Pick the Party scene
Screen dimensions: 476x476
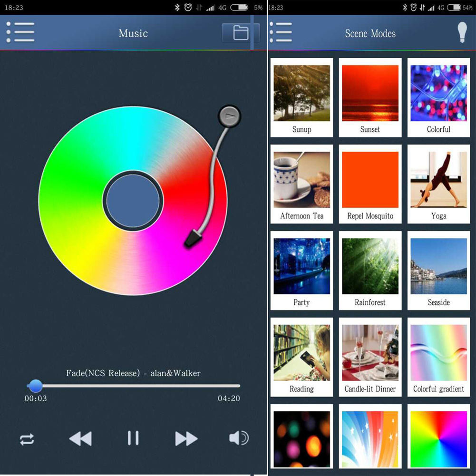(x=301, y=271)
